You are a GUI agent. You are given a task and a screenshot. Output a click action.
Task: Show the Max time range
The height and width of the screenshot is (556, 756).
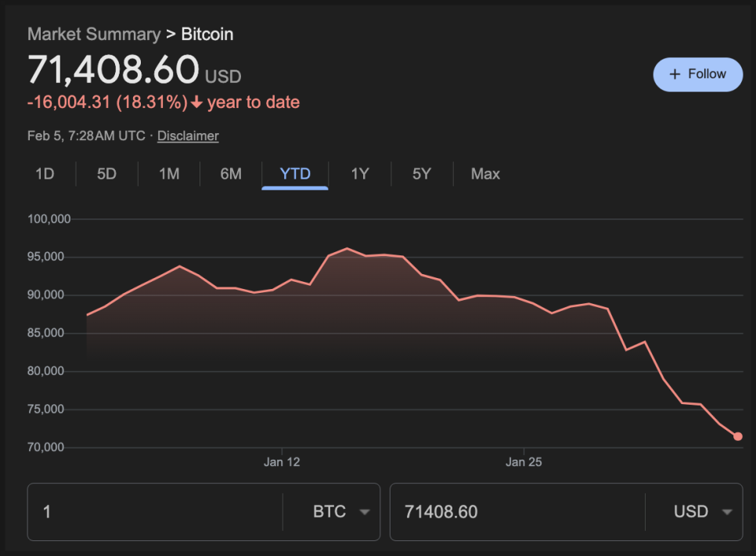click(x=485, y=174)
